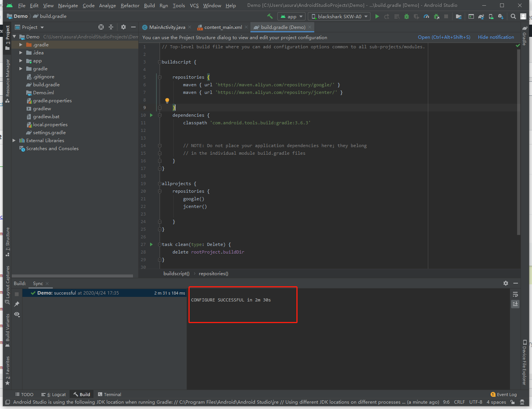The image size is (532, 409).
Task: Click the Hide notification link
Action: coord(496,37)
